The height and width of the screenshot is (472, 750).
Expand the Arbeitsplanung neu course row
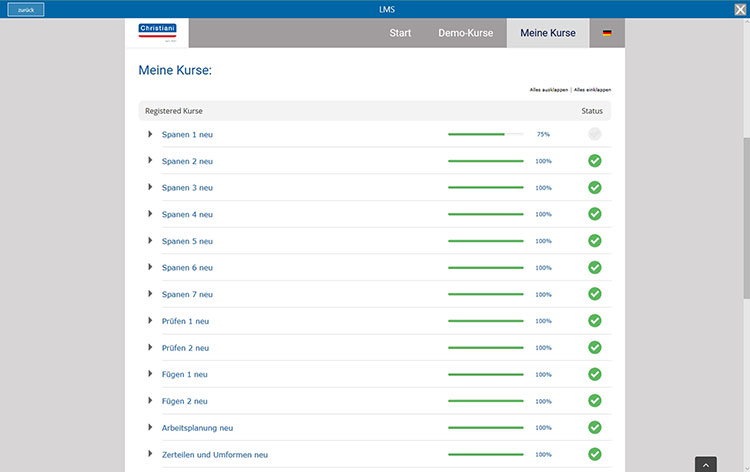[150, 427]
